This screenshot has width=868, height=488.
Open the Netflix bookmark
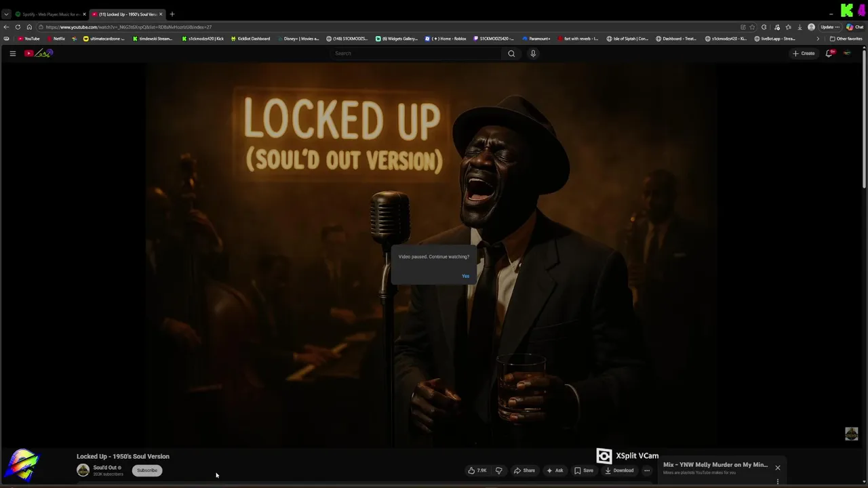[56, 39]
